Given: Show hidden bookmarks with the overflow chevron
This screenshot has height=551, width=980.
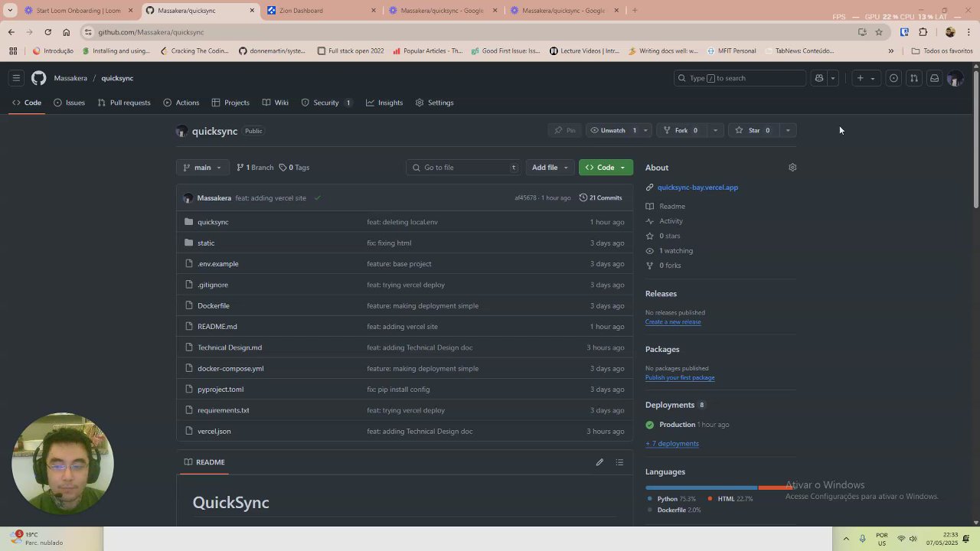Looking at the screenshot, I should (890, 51).
